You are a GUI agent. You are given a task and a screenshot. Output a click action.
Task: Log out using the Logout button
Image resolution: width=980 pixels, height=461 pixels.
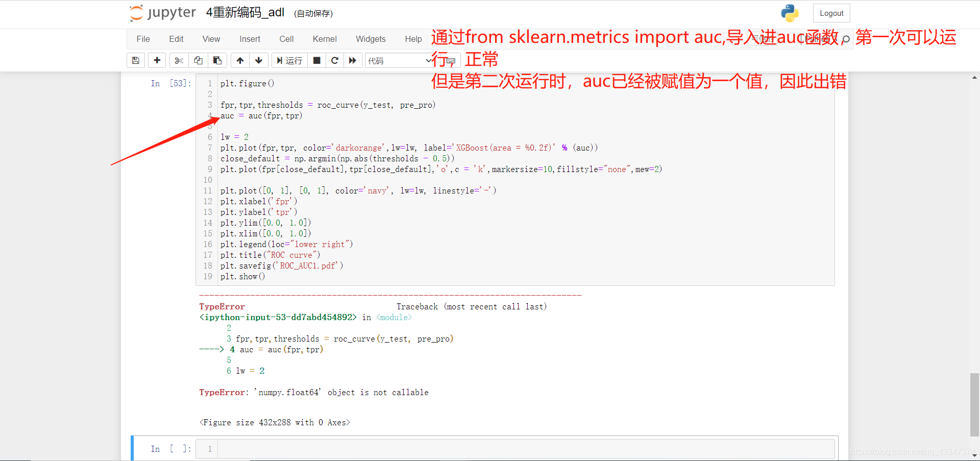coord(831,13)
